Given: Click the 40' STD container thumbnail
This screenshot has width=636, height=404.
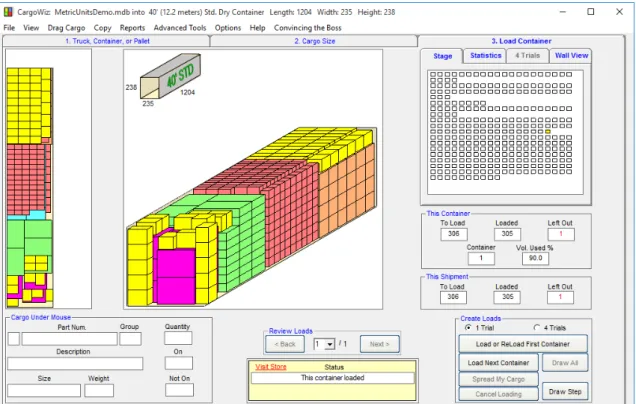Looking at the screenshot, I should pos(170,76).
